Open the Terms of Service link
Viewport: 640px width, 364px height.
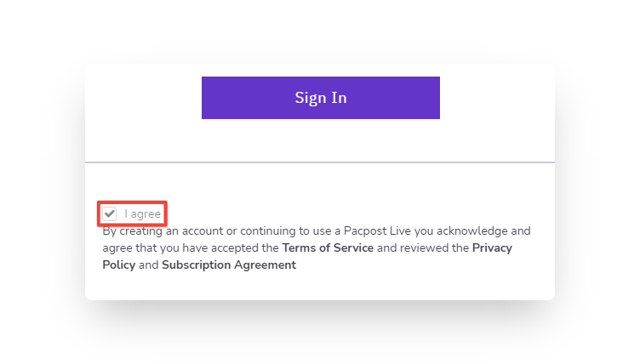pos(328,248)
